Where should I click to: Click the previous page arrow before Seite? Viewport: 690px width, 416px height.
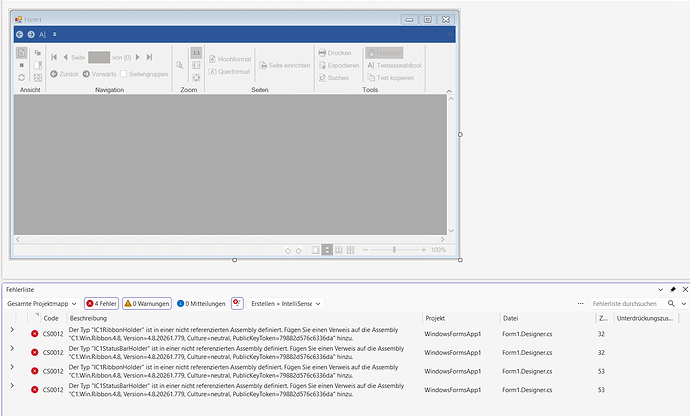pyautogui.click(x=65, y=57)
